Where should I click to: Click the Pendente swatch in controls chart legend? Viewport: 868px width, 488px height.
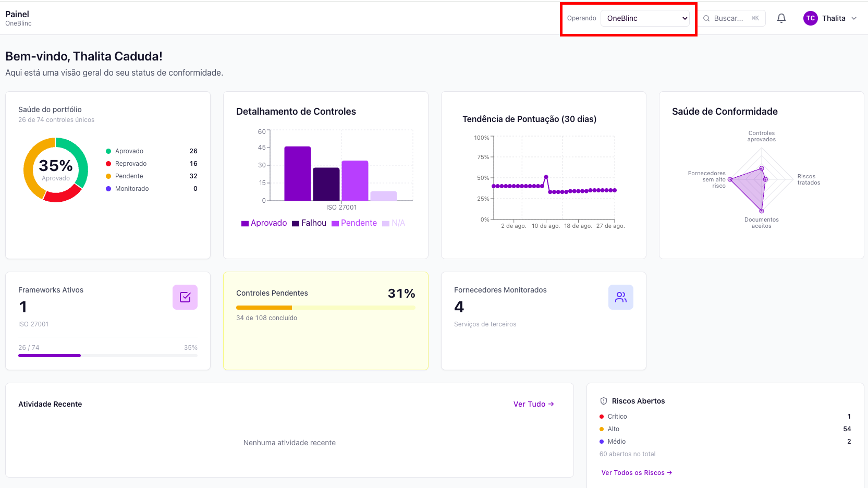coord(335,224)
